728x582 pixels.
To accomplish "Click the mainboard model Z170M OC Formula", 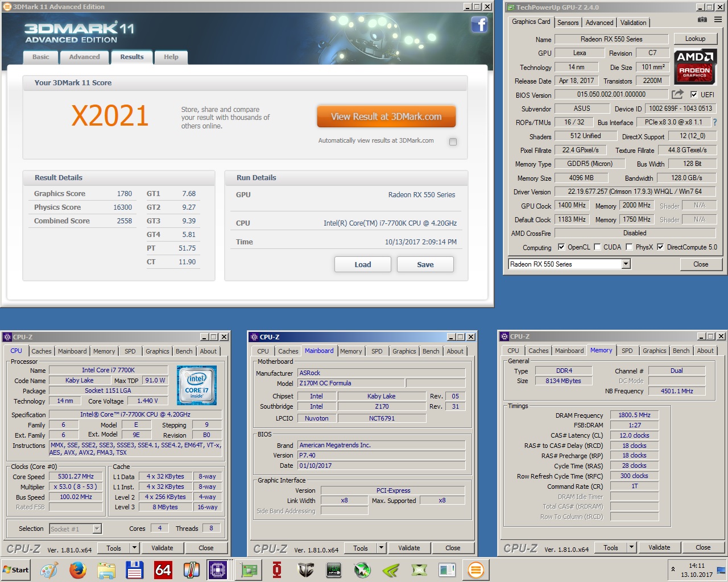I will point(351,384).
